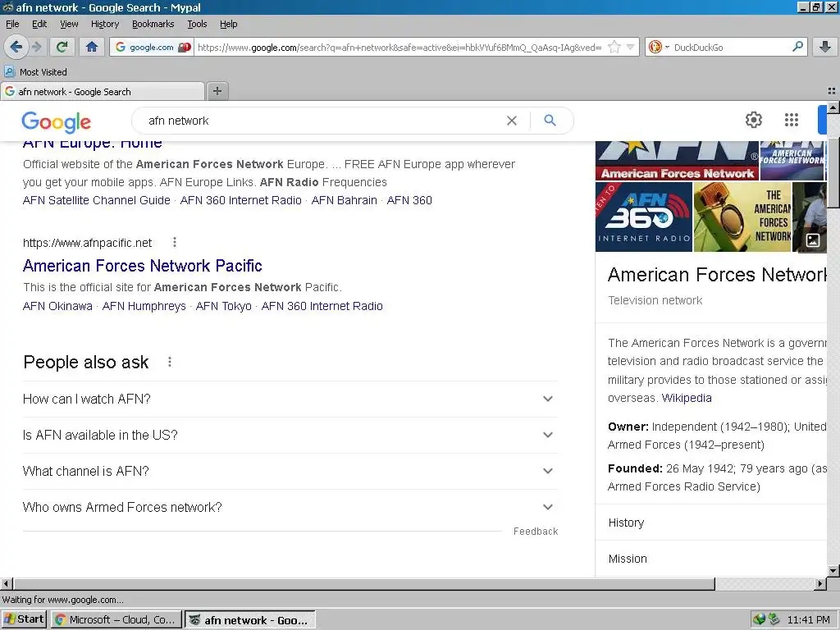840x630 pixels.
Task: Click the afn network taskbar item
Action: 249,619
